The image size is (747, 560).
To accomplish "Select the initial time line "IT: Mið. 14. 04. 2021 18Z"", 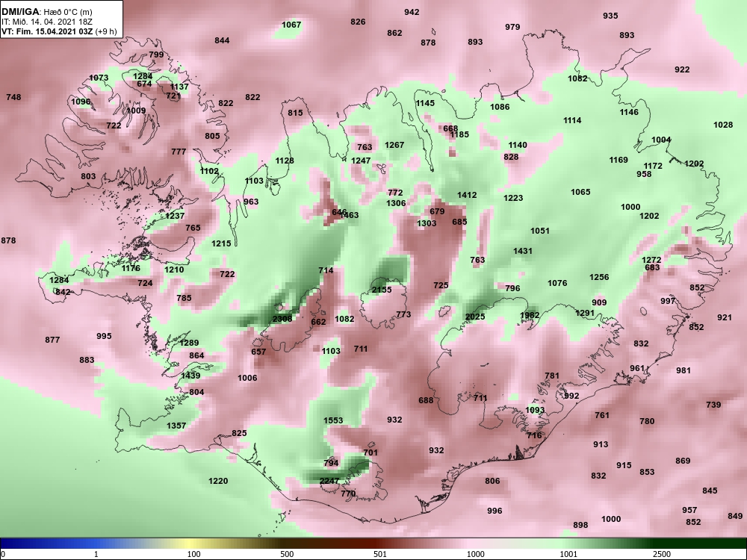I will coord(46,22).
